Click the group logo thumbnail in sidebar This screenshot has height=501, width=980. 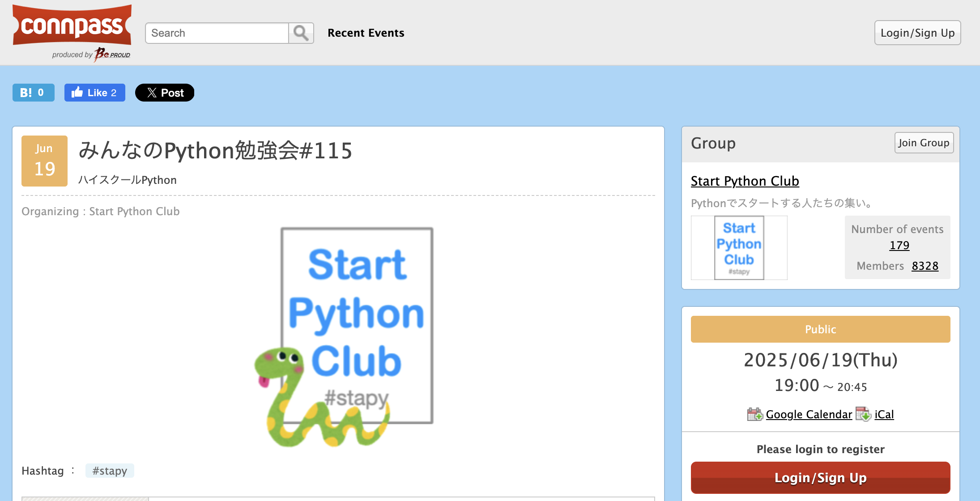(x=739, y=248)
